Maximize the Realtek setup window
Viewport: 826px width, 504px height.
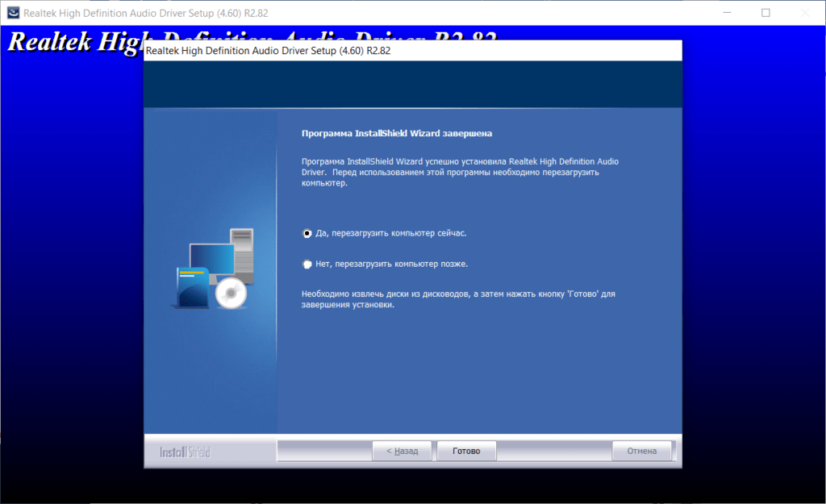[766, 13]
